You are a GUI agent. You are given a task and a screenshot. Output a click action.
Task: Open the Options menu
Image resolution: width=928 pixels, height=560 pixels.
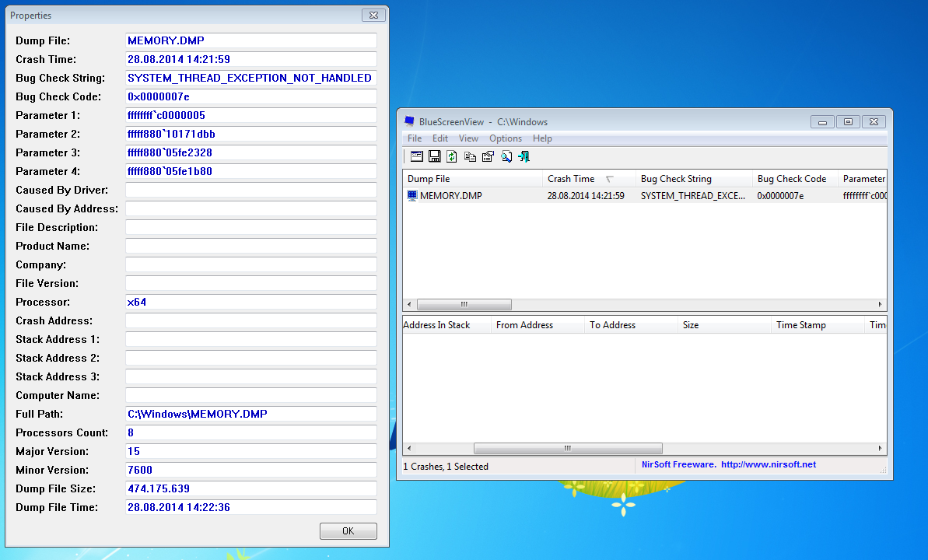click(x=506, y=138)
